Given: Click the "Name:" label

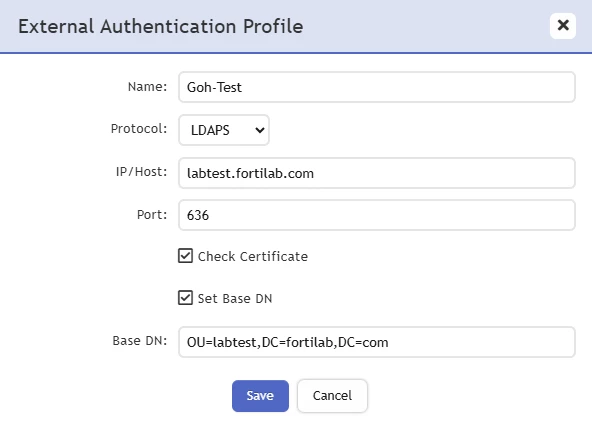Looking at the screenshot, I should pyautogui.click(x=147, y=87).
